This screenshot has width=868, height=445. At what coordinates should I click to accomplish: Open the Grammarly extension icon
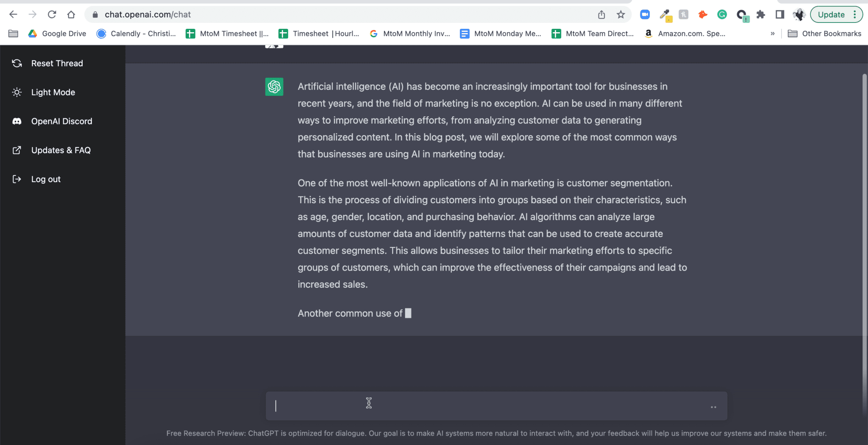pyautogui.click(x=722, y=14)
